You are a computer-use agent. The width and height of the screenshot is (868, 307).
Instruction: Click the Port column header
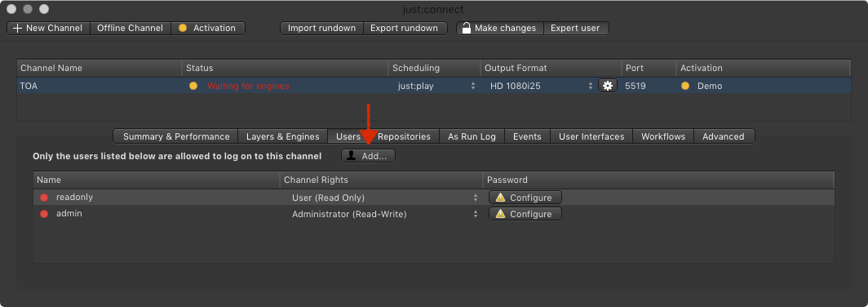point(649,68)
